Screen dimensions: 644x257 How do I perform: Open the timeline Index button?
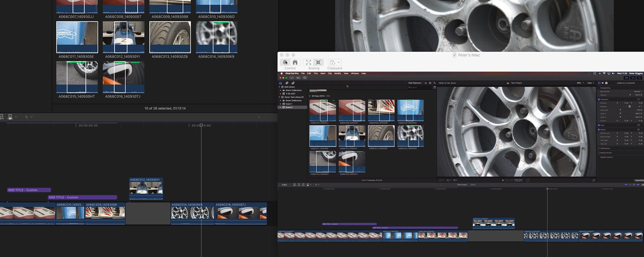pyautogui.click(x=284, y=185)
